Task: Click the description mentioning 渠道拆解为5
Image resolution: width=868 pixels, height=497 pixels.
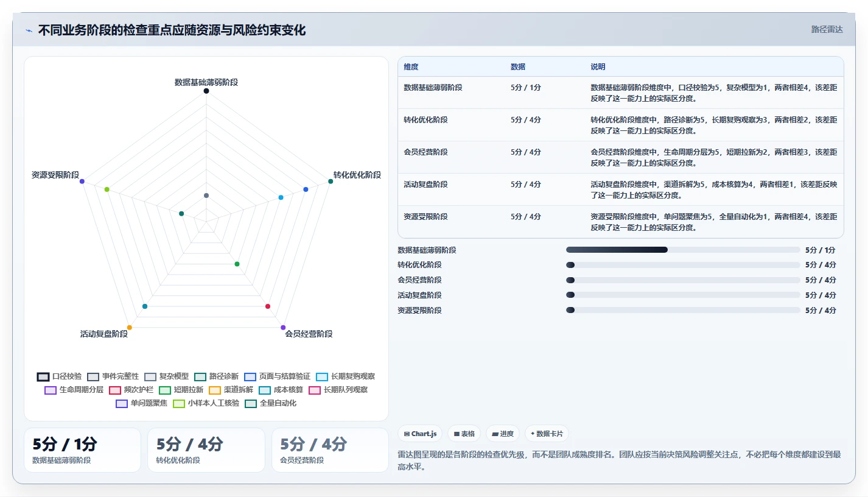Action: click(714, 190)
